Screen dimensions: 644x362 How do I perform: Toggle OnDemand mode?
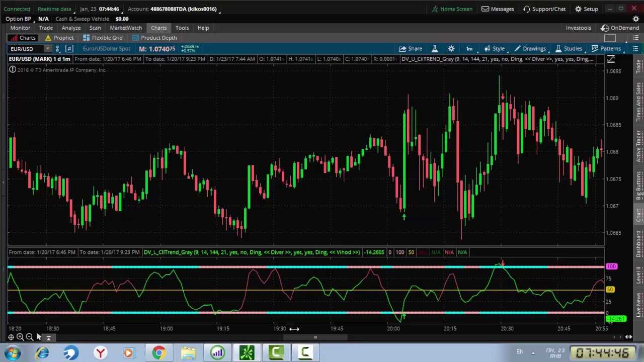pyautogui.click(x=620, y=28)
